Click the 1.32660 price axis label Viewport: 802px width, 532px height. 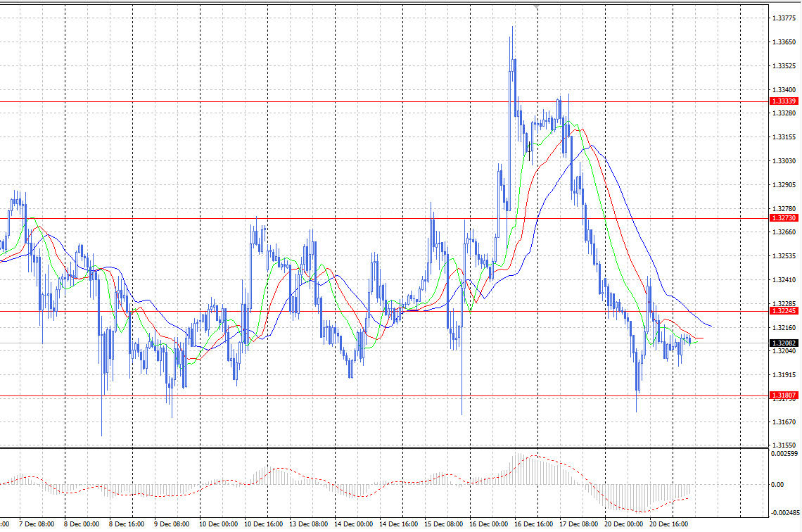pyautogui.click(x=784, y=232)
